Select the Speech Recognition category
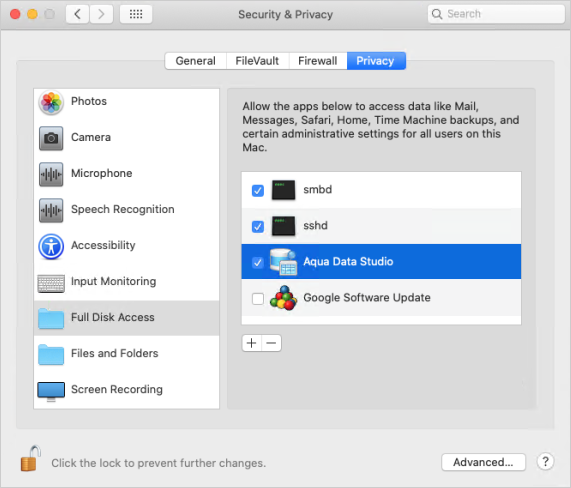 pyautogui.click(x=126, y=210)
